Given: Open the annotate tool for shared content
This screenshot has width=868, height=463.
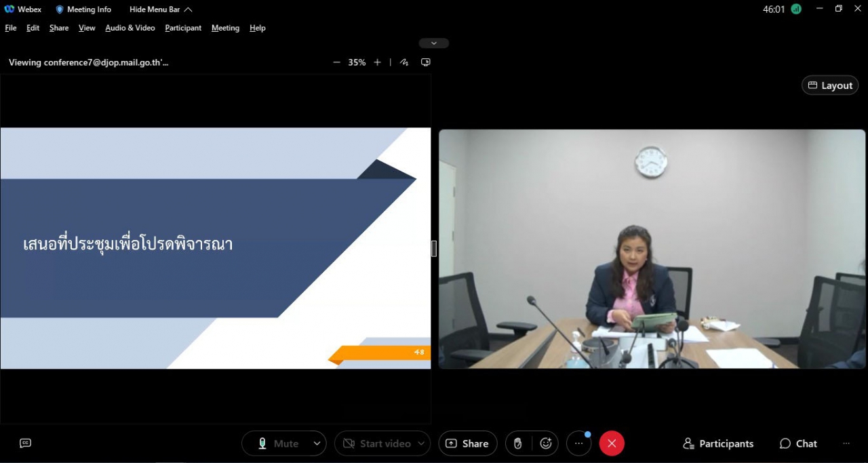Looking at the screenshot, I should 404,62.
